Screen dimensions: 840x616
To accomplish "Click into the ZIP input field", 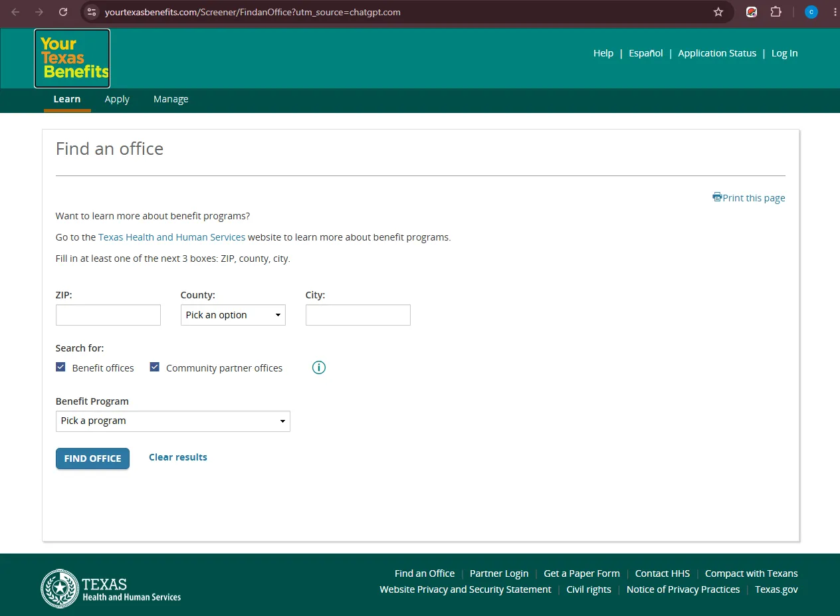I will coord(108,315).
